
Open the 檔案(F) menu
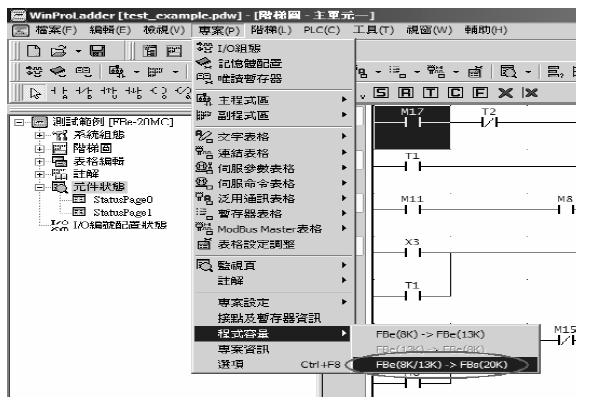pyautogui.click(x=57, y=30)
